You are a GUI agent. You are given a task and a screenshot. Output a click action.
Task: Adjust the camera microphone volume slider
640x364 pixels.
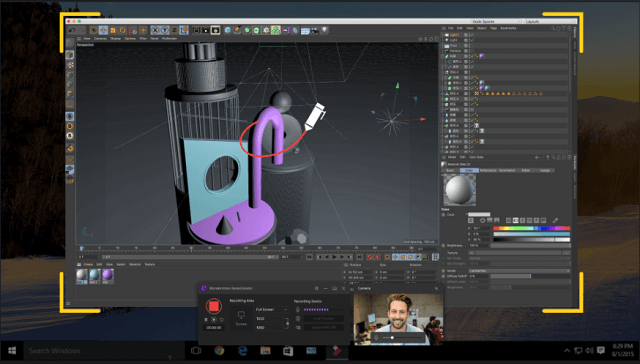tap(401, 338)
